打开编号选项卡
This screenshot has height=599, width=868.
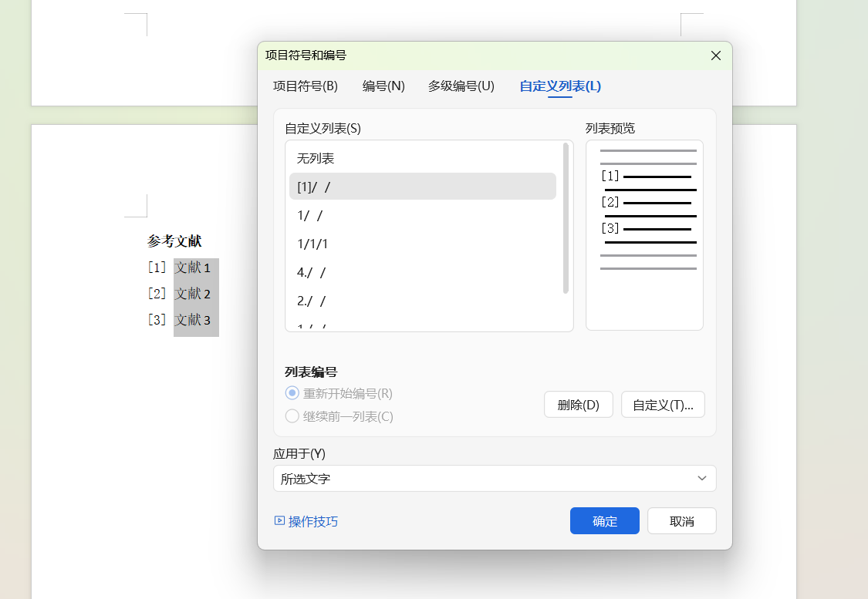383,86
